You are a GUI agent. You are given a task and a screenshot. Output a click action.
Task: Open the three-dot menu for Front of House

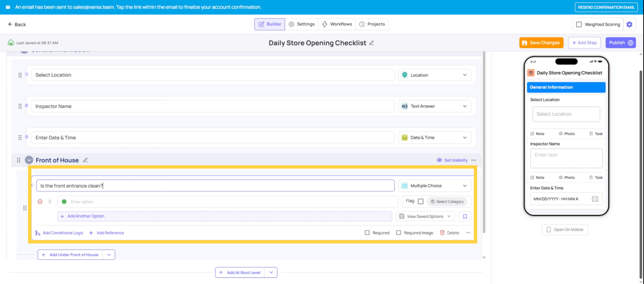[474, 160]
